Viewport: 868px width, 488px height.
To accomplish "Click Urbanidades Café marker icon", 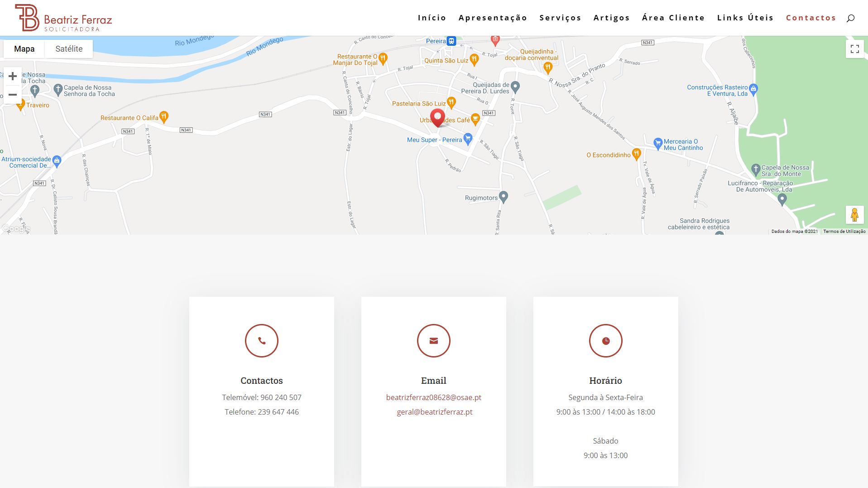I will point(475,119).
